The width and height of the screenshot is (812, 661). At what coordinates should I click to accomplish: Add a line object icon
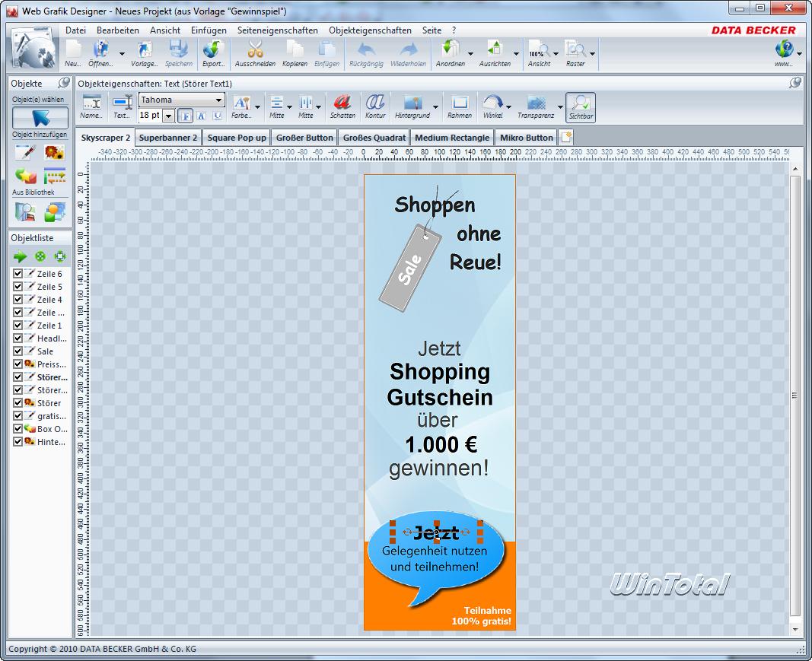[54, 176]
